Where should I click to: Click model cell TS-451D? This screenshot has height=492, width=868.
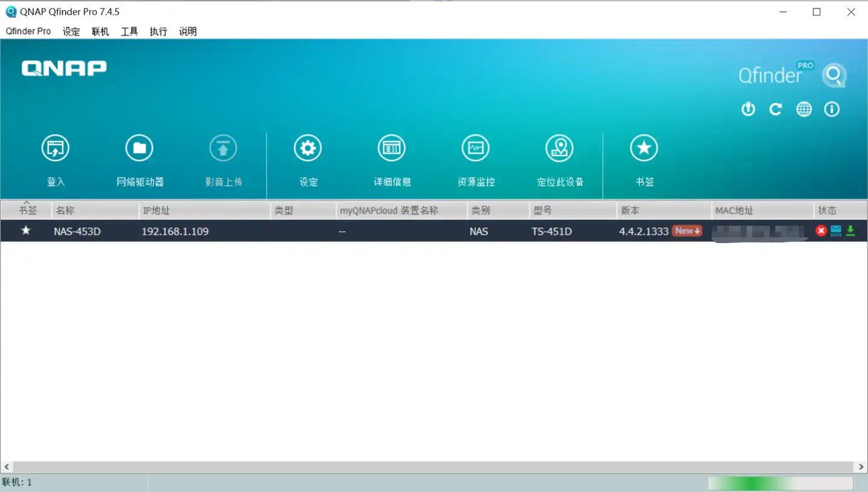coord(552,231)
